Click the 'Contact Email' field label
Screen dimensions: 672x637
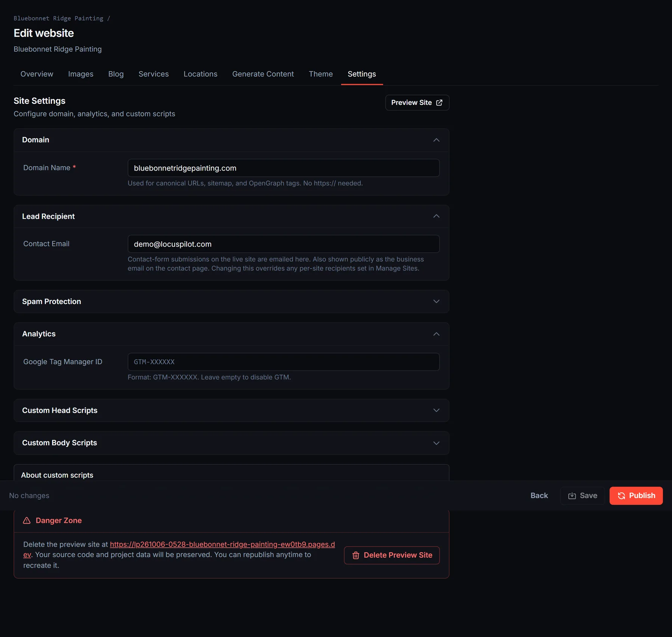tap(46, 244)
